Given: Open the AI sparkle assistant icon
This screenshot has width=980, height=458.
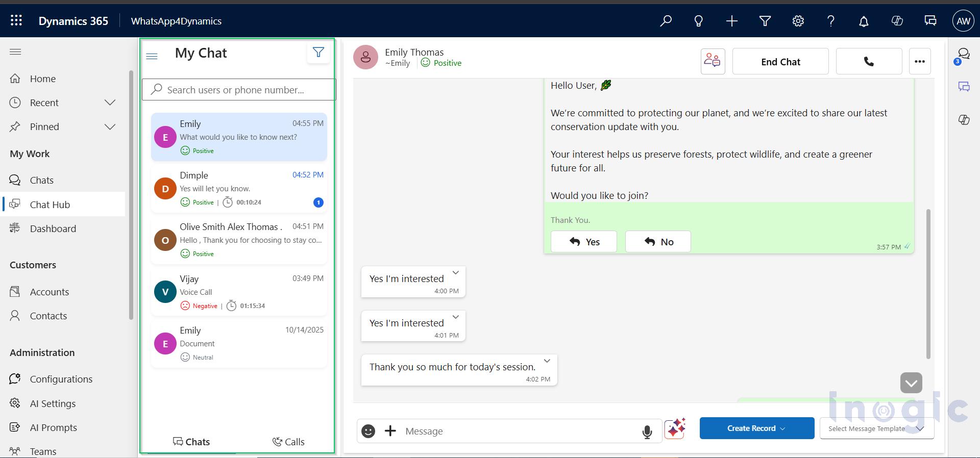Looking at the screenshot, I should pos(675,428).
